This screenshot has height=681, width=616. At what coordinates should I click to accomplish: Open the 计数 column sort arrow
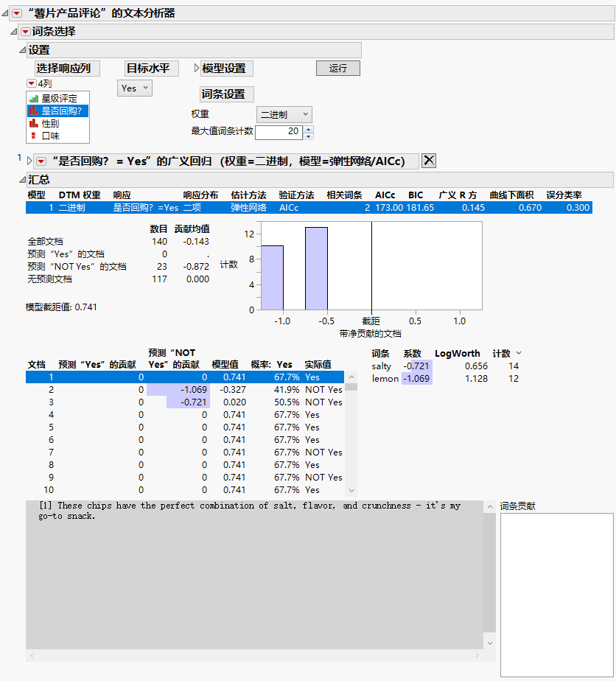(x=519, y=353)
